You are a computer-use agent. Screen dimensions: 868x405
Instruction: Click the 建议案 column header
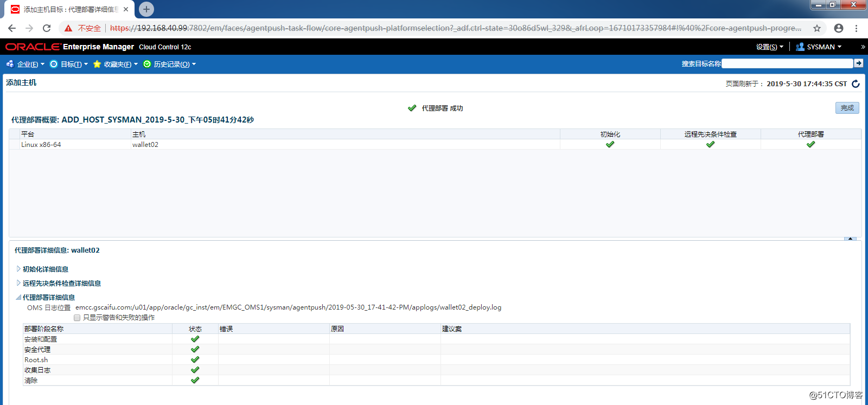[645, 329]
